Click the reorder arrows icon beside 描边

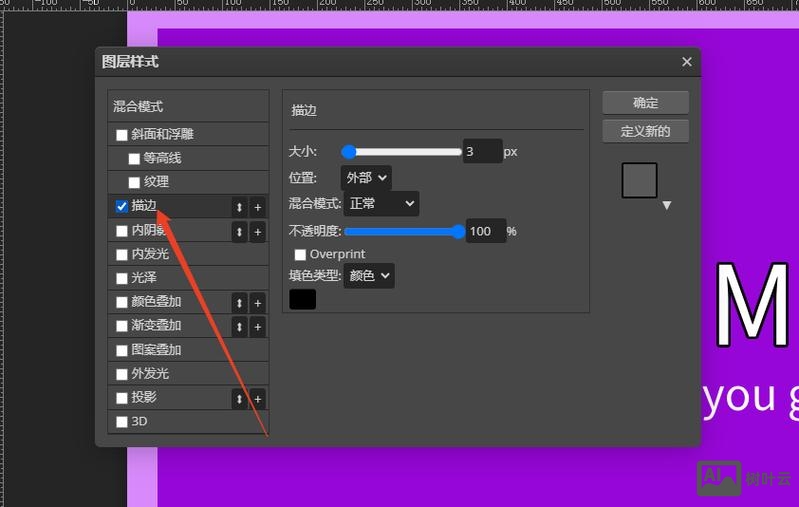click(x=239, y=207)
